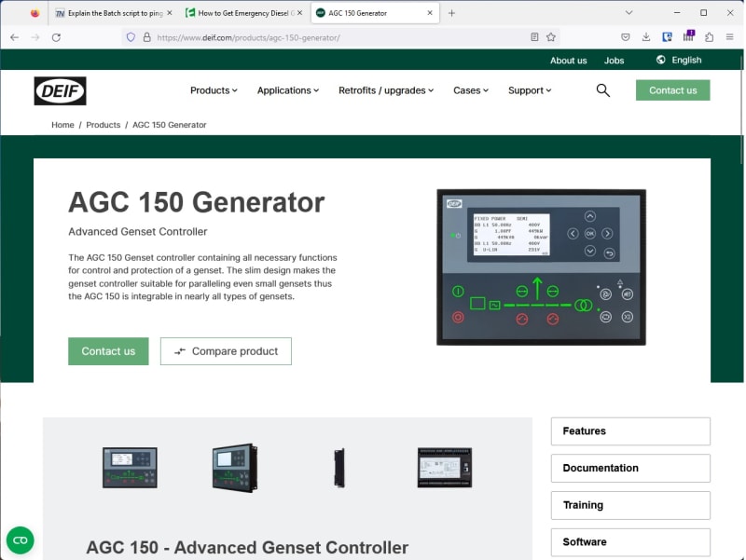Bookmark this page with the star icon

tap(551, 37)
